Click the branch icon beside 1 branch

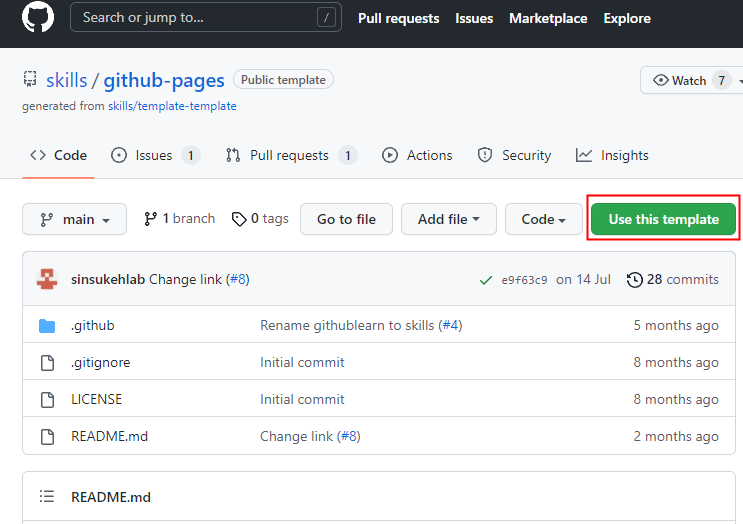pyautogui.click(x=151, y=219)
